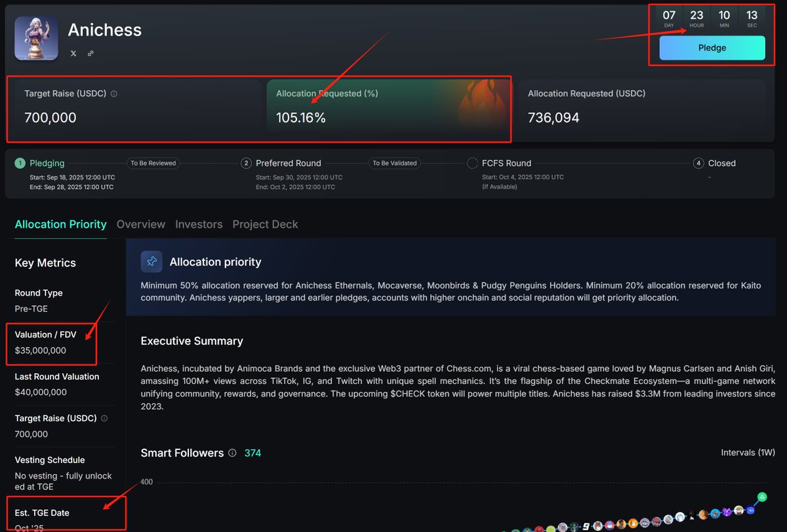Click the Smart Followers count 374
Image resolution: width=787 pixels, height=532 pixels.
click(x=252, y=453)
